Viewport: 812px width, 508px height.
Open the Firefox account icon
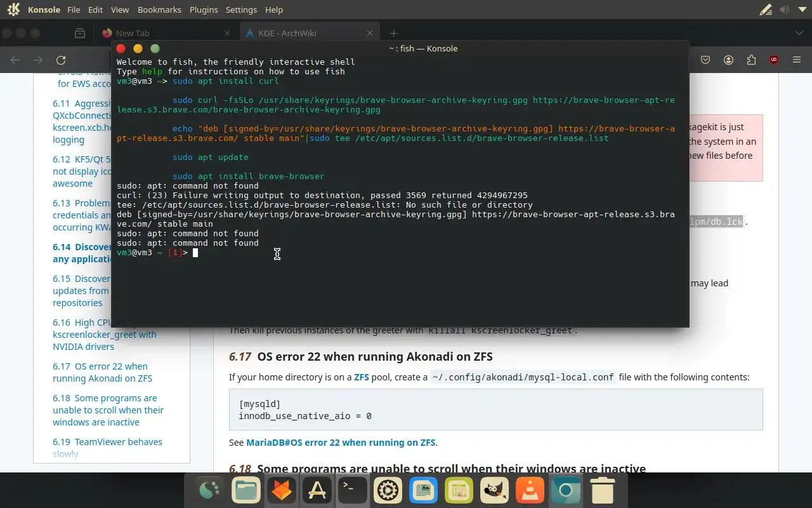click(x=728, y=60)
